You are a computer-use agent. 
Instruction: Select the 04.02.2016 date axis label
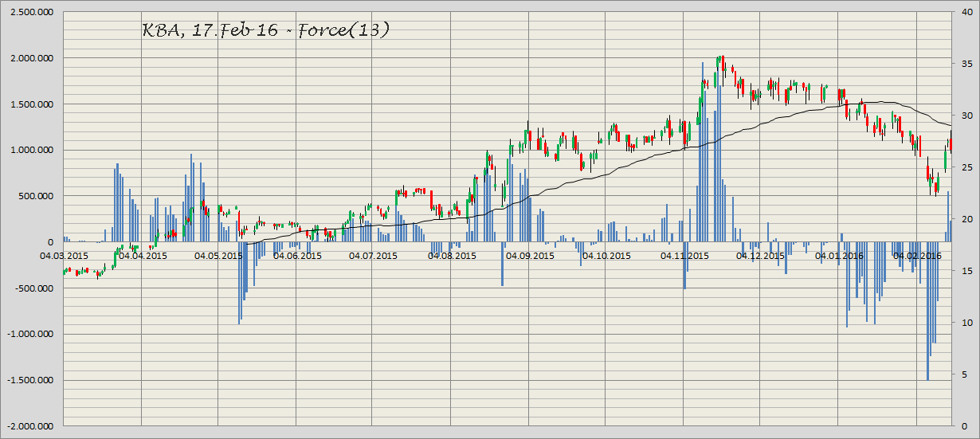916,256
